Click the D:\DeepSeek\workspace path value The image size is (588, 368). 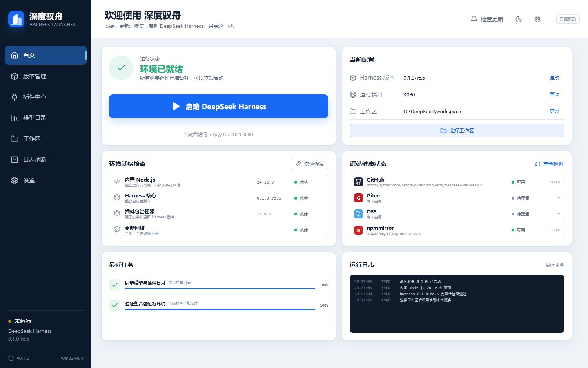tap(432, 111)
